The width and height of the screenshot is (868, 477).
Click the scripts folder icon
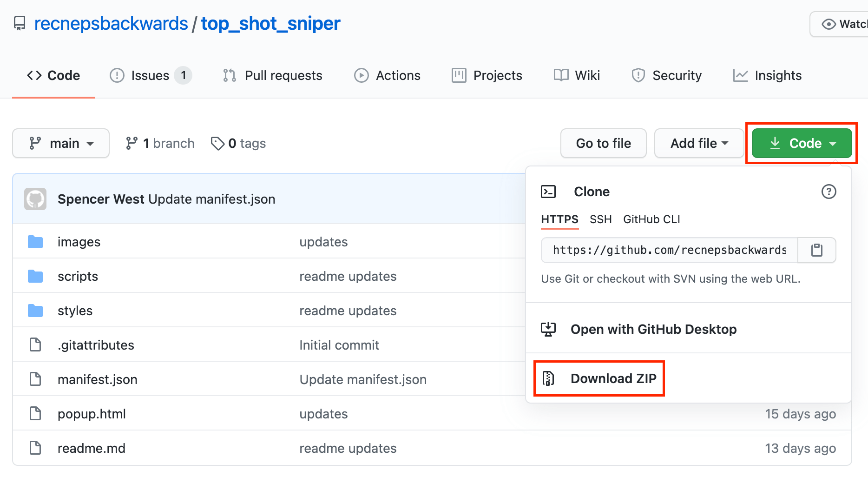coord(35,276)
